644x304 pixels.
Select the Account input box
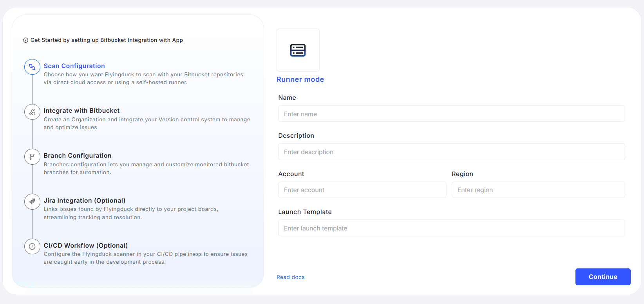pyautogui.click(x=362, y=190)
